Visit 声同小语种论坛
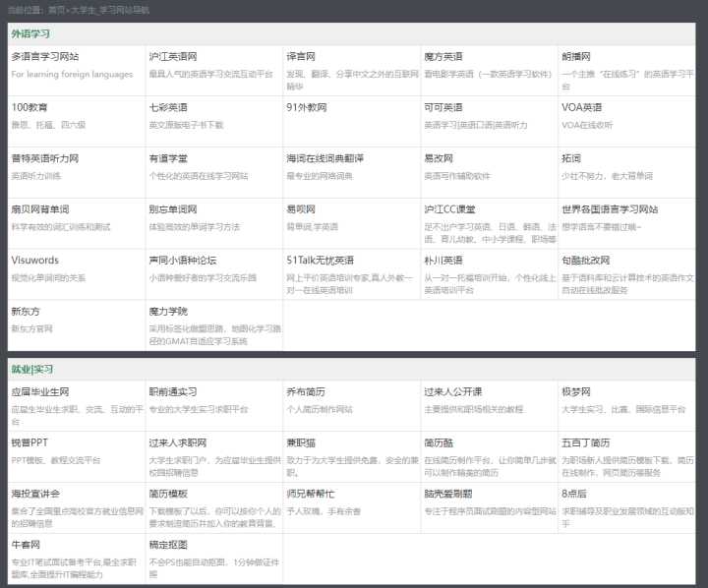 point(183,261)
